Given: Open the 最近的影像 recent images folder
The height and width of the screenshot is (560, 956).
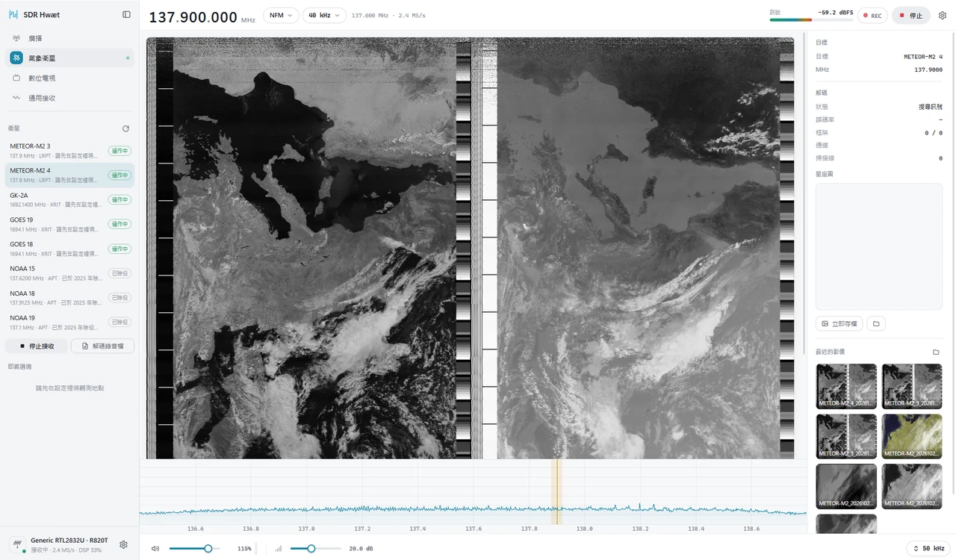Looking at the screenshot, I should pos(936,352).
